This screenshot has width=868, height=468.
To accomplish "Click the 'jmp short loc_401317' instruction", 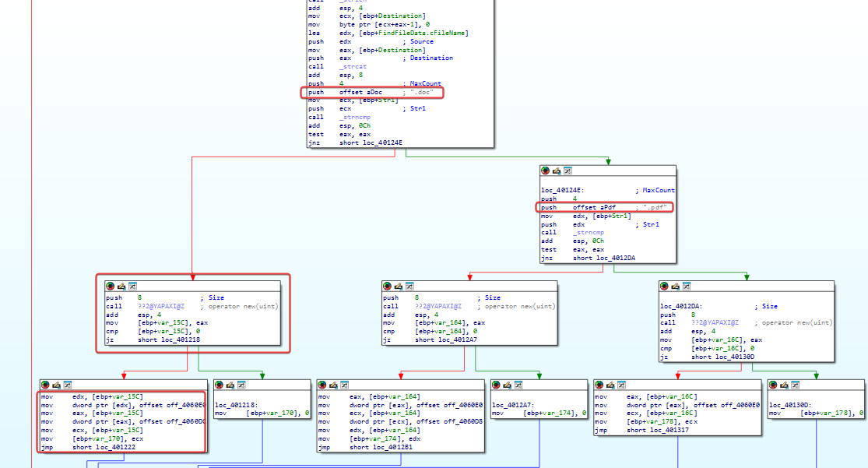I will (x=641, y=431).
